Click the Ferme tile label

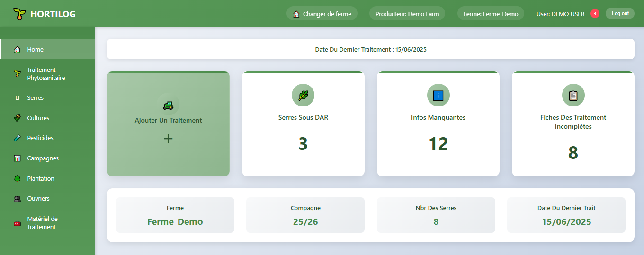point(175,208)
